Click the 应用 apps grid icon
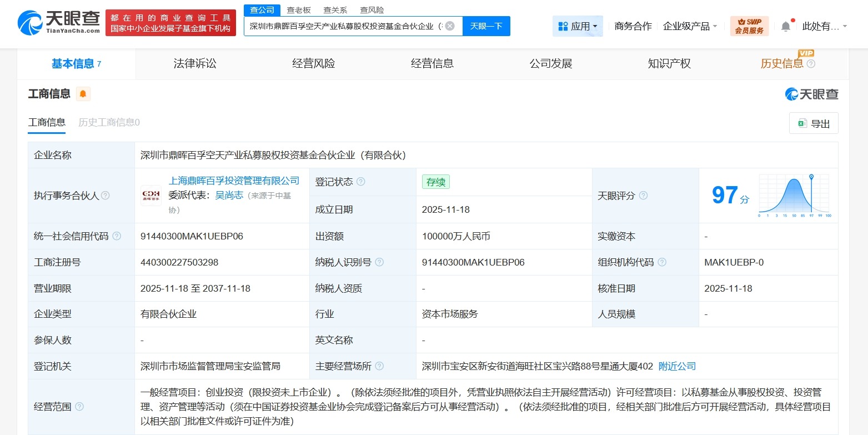 563,26
